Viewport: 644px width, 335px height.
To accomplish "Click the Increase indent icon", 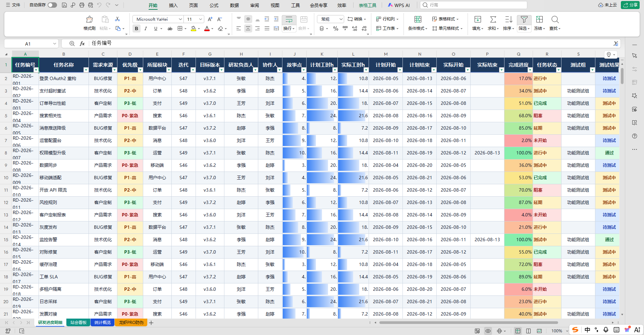I will click(x=276, y=19).
